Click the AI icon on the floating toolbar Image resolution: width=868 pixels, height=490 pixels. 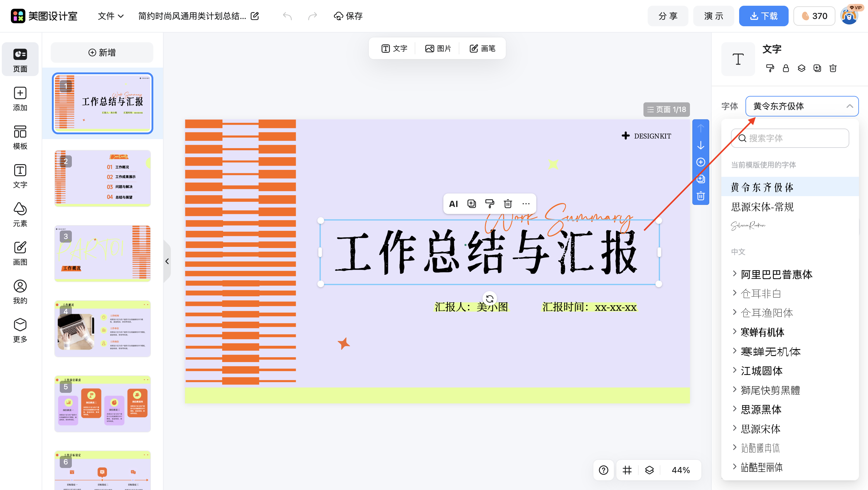click(453, 204)
